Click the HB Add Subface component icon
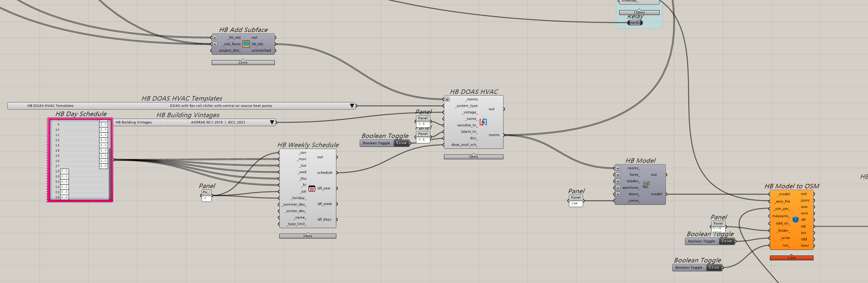 [246, 44]
